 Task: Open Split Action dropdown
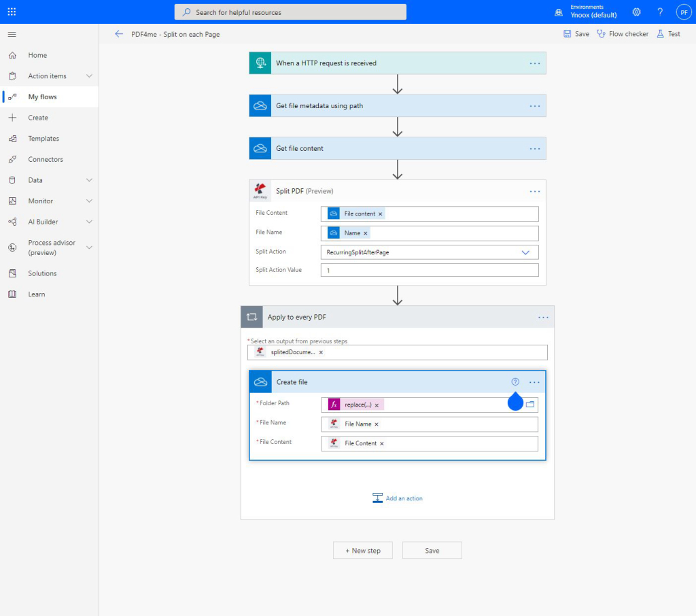pyautogui.click(x=525, y=252)
